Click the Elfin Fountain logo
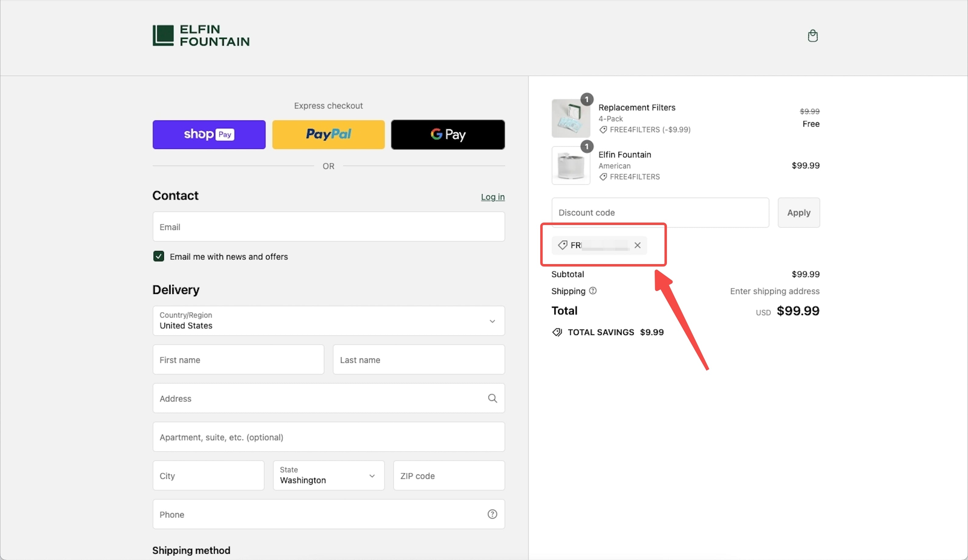 click(201, 35)
